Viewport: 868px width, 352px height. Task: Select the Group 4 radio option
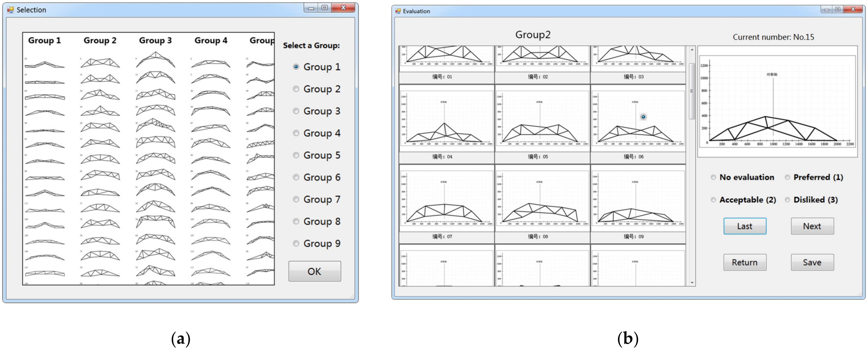296,133
